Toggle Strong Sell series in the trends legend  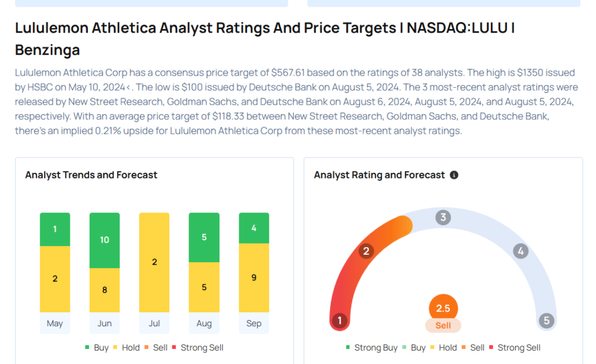click(198, 347)
